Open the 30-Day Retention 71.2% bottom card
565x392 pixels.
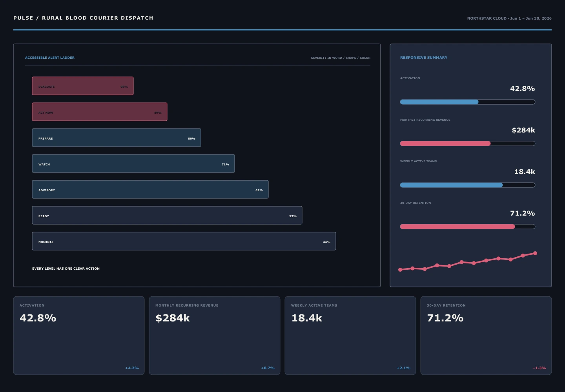486,336
